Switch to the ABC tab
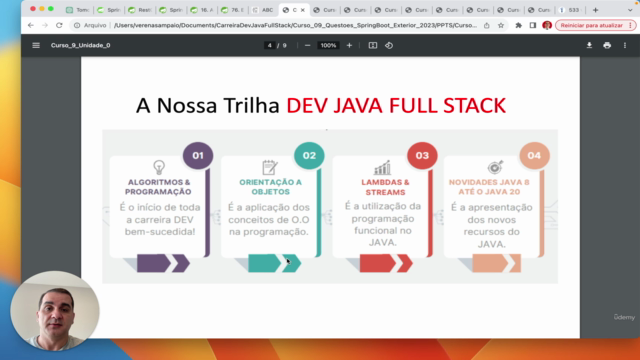This screenshot has height=360, width=640. coord(263,10)
